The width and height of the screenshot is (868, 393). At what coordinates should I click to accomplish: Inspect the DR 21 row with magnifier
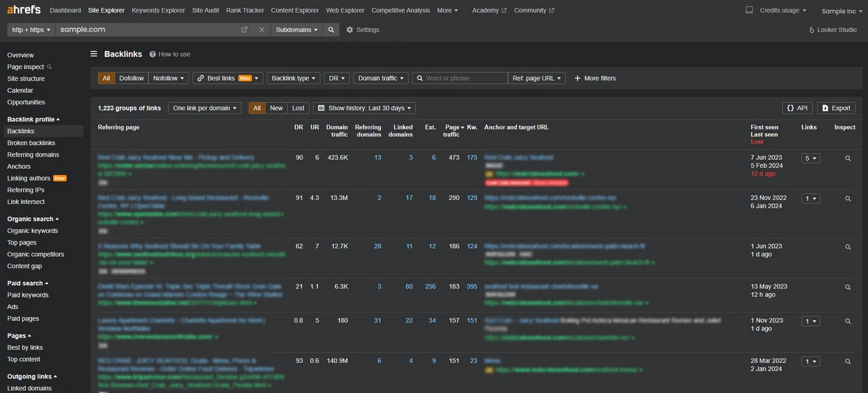[x=848, y=287]
